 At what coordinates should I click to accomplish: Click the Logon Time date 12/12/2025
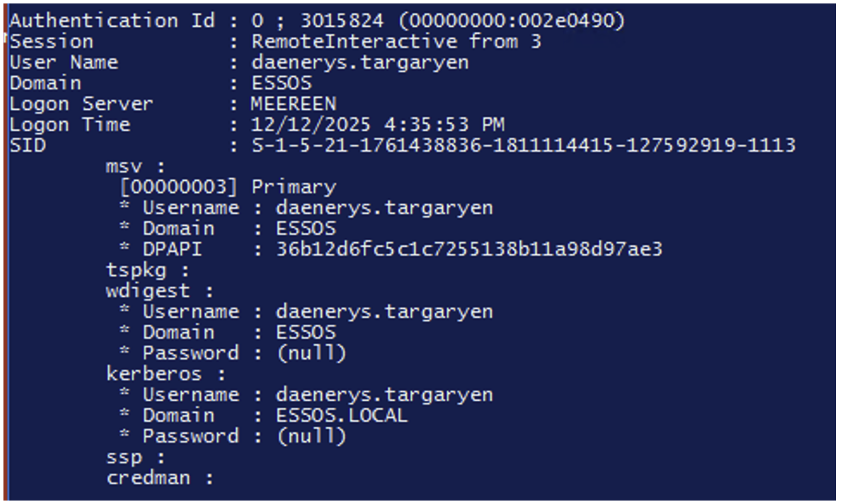tap(310, 125)
